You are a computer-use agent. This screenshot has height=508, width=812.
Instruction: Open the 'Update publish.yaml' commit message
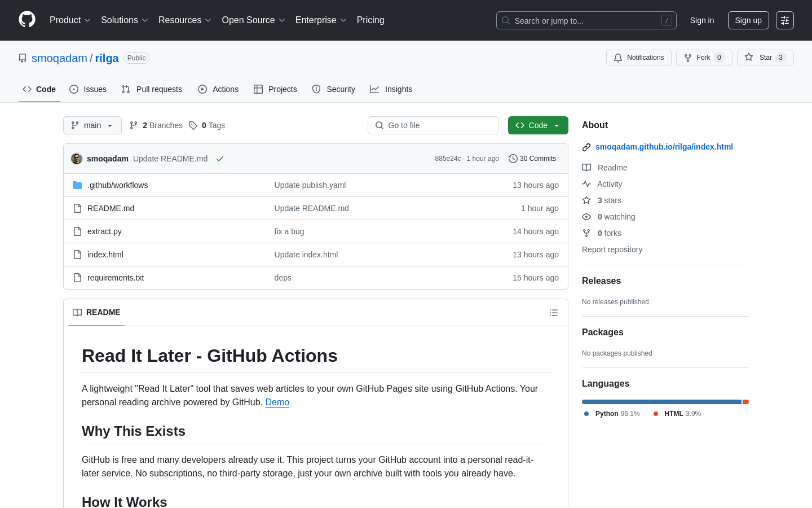tap(310, 185)
